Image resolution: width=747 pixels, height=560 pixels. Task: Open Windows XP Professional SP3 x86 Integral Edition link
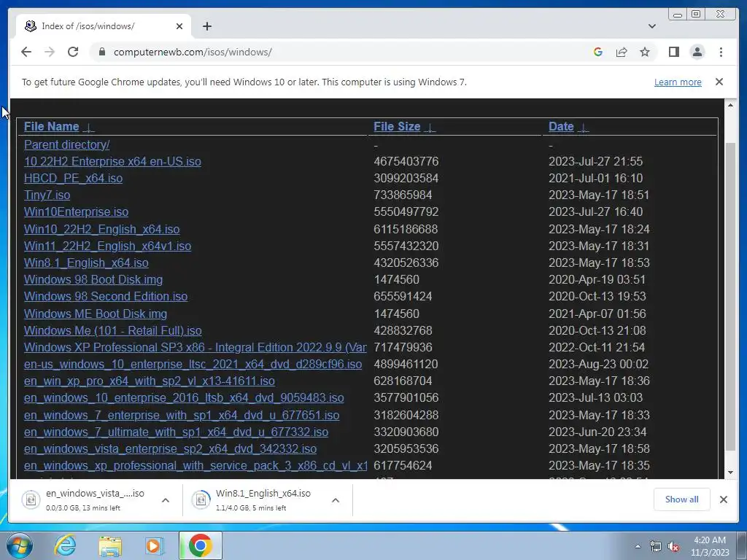pyautogui.click(x=196, y=347)
